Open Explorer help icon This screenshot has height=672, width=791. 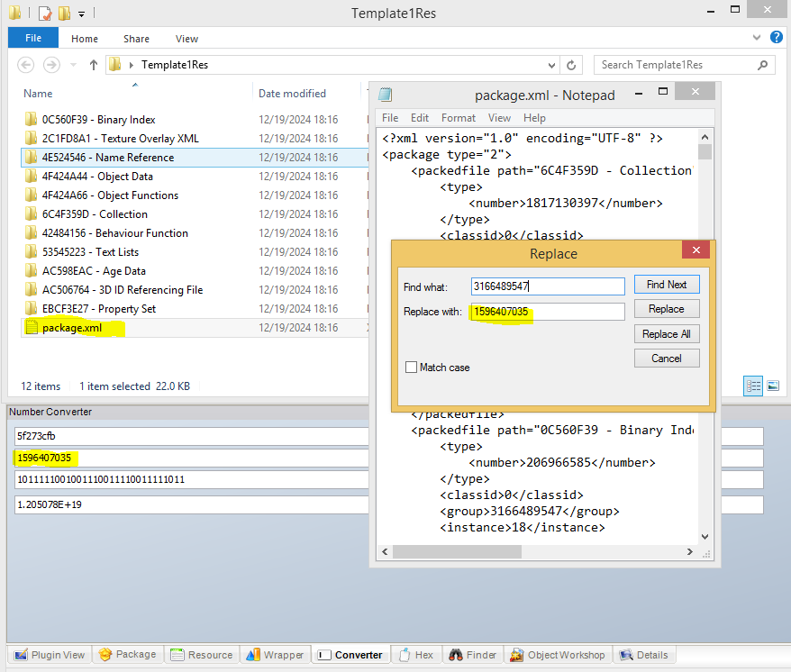[x=777, y=37]
